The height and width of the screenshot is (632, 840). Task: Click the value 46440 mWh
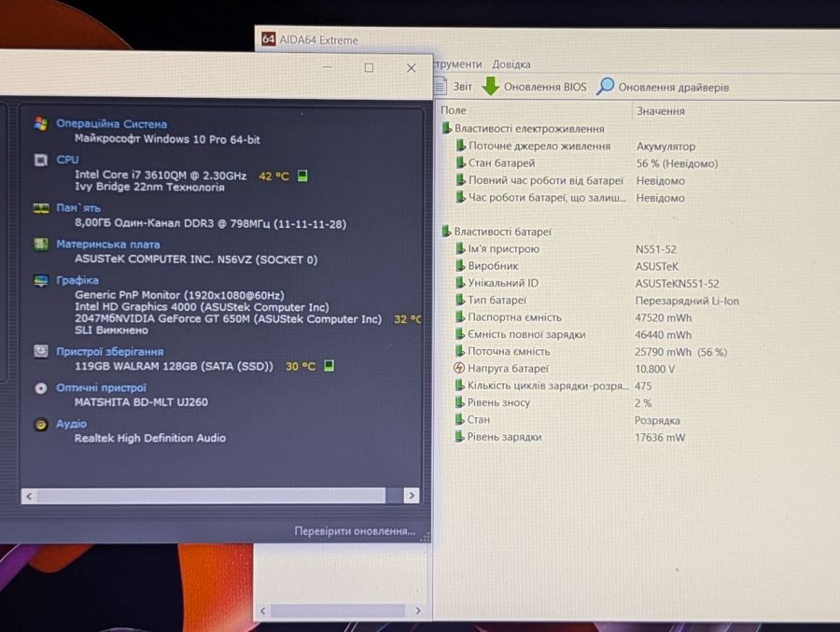(x=664, y=334)
